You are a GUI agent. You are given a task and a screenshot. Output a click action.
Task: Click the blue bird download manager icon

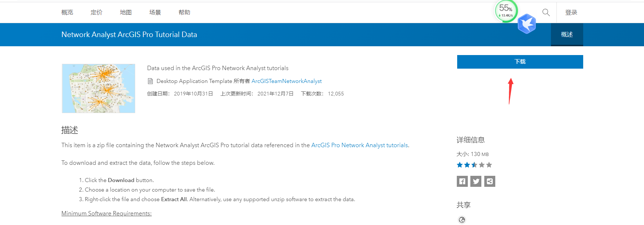[x=526, y=23]
